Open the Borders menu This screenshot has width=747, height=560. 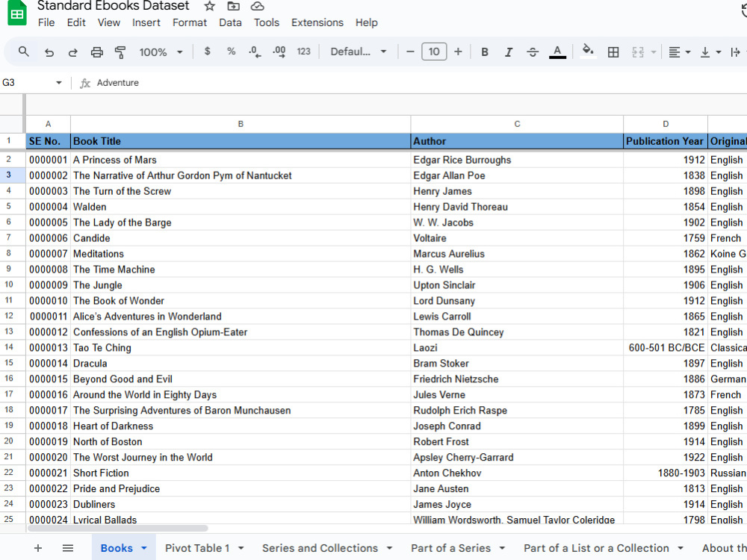(613, 52)
